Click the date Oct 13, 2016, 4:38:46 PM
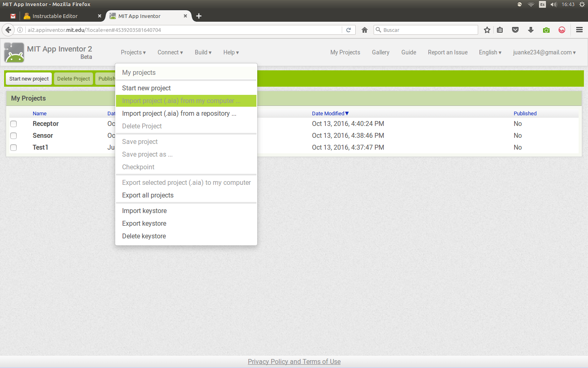This screenshot has height=368, width=588. [x=348, y=135]
